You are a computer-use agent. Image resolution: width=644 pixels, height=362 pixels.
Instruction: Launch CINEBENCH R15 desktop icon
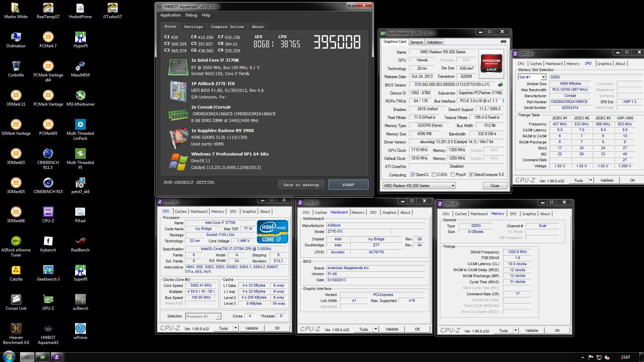click(x=48, y=186)
